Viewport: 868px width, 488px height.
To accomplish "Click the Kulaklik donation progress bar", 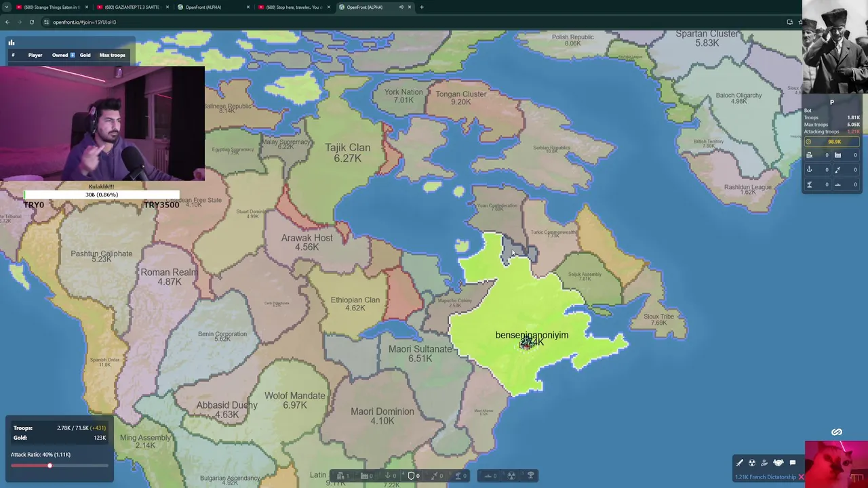I will tap(102, 195).
